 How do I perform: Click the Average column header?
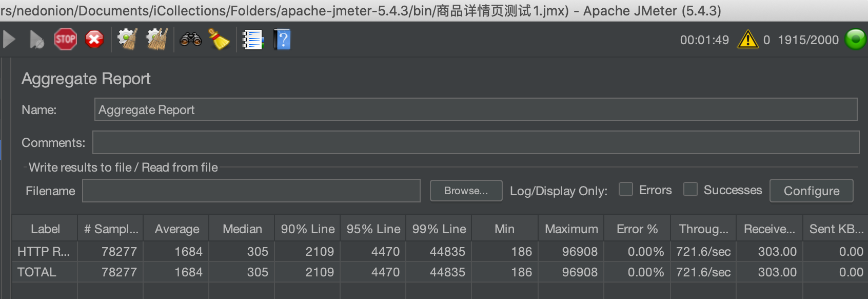click(x=176, y=229)
